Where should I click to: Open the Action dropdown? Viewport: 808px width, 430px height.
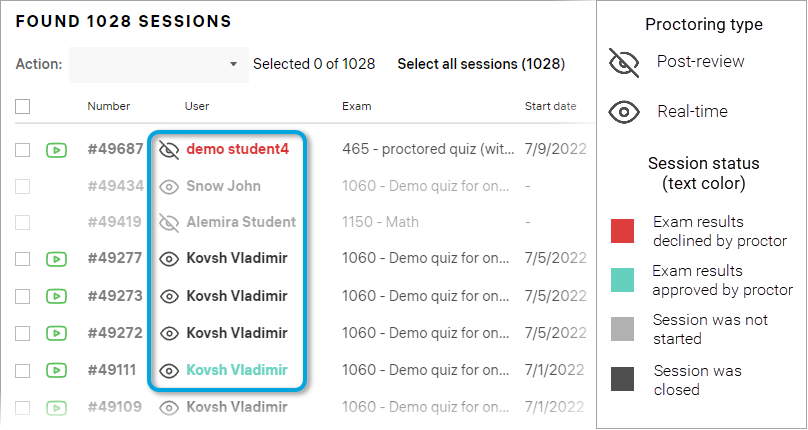(x=158, y=64)
